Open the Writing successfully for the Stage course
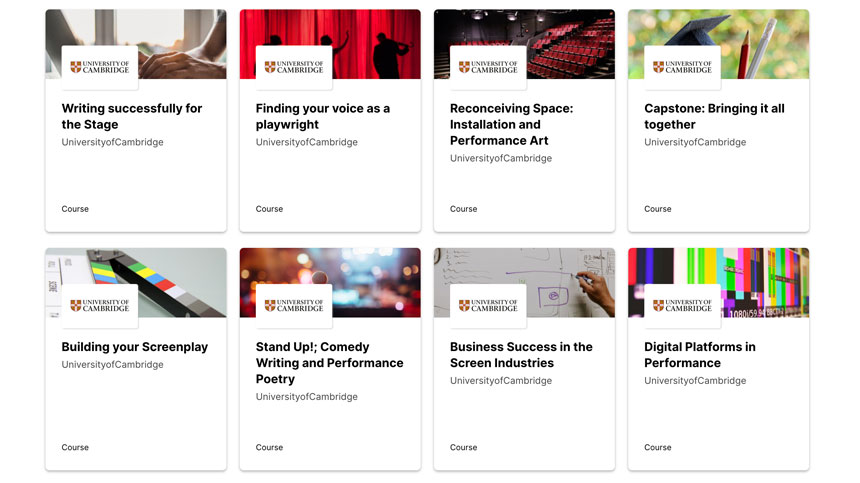 click(x=132, y=116)
